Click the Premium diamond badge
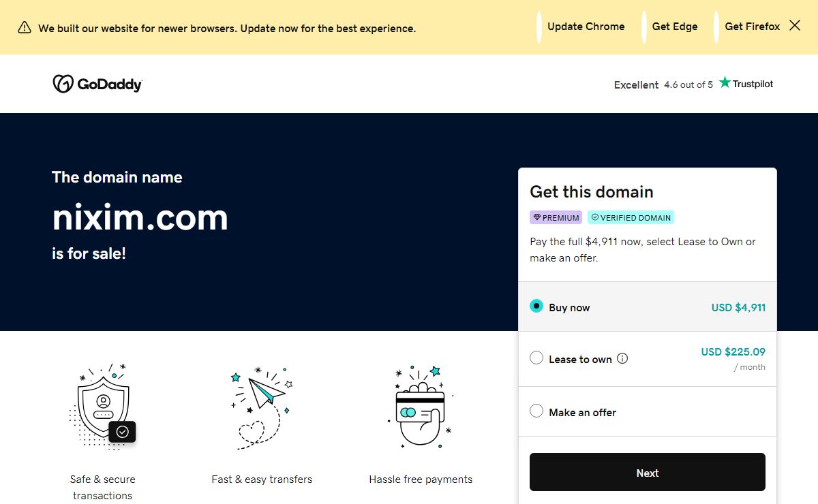This screenshot has width=818, height=504. pyautogui.click(x=556, y=218)
